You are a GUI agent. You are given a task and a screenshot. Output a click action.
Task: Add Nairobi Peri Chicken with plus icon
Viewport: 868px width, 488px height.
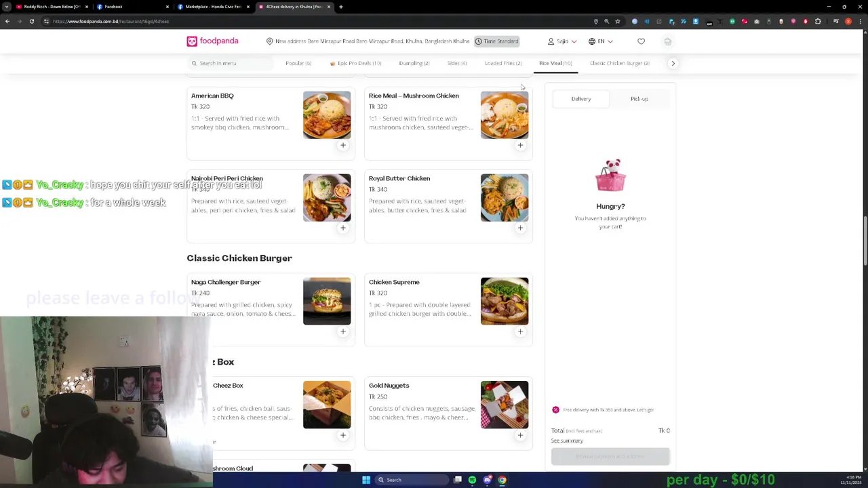coord(343,228)
